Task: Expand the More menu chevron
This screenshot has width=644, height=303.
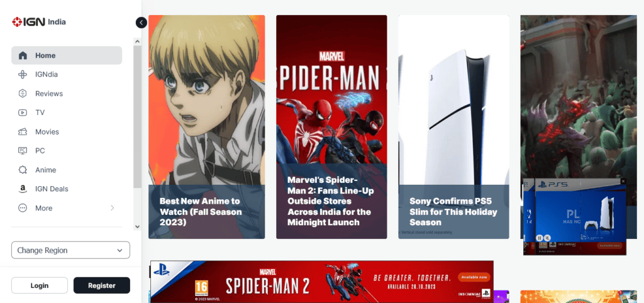Action: coord(112,208)
